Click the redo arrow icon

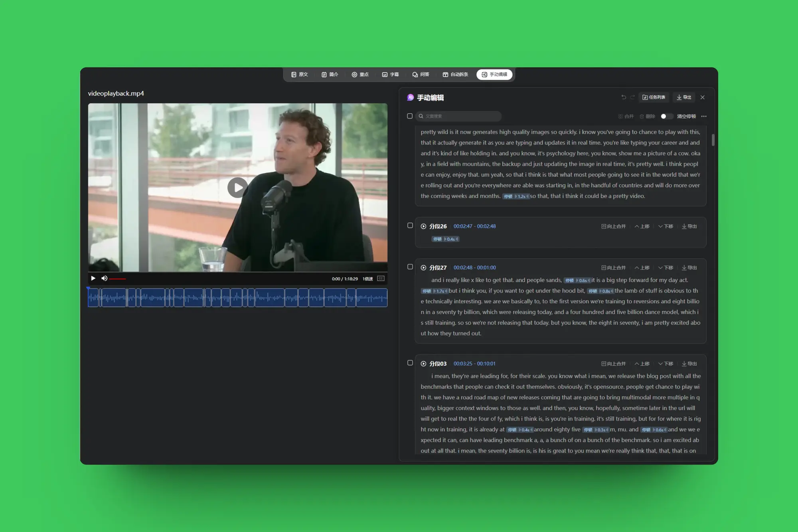632,97
